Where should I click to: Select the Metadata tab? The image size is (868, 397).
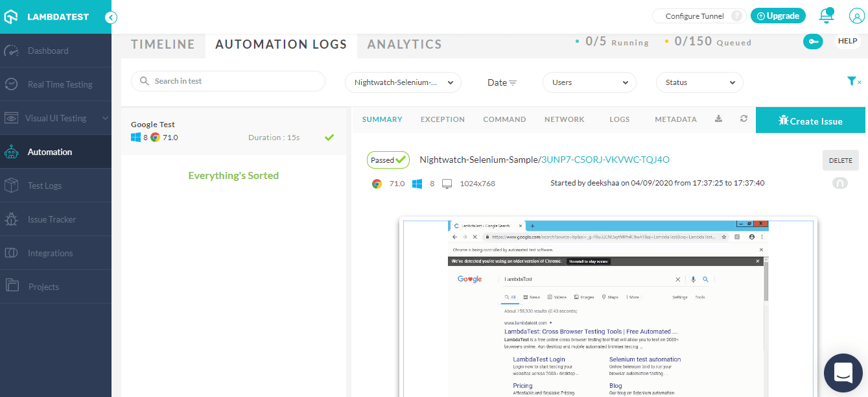click(675, 119)
